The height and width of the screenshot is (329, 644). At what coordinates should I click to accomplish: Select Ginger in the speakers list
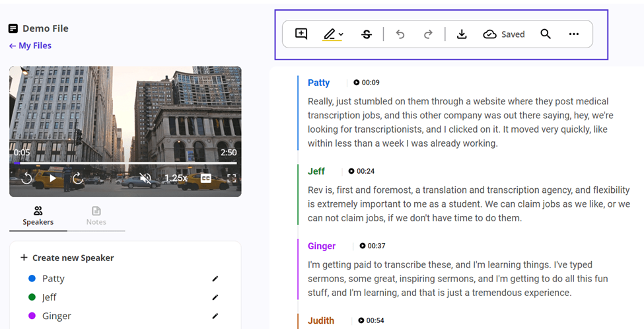pos(57,316)
